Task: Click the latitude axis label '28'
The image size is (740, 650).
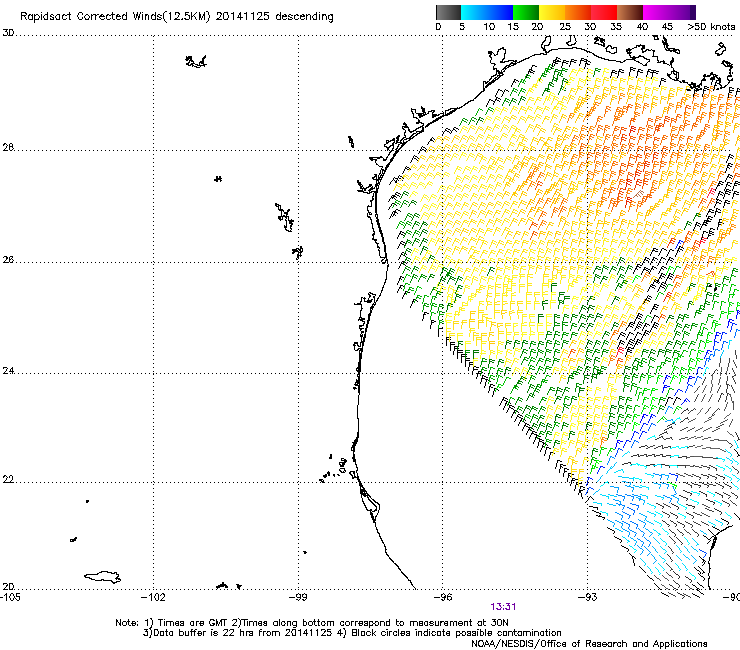Action: 8,147
